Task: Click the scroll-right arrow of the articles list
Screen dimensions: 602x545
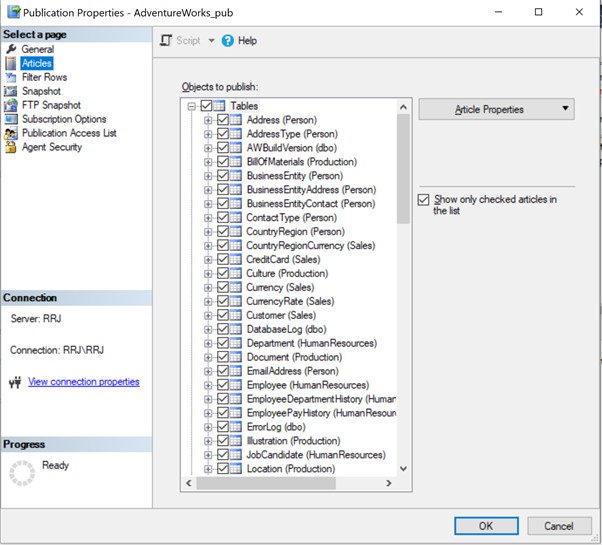Action: (x=389, y=483)
